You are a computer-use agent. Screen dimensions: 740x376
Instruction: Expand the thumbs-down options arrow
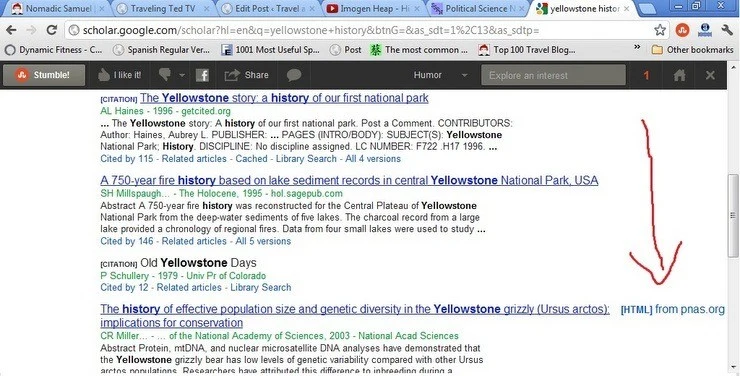click(182, 75)
